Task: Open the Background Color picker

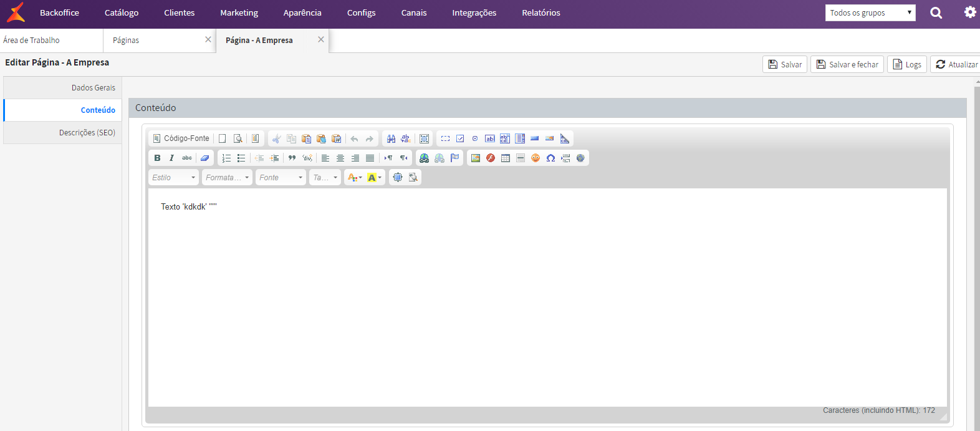Action: (375, 177)
